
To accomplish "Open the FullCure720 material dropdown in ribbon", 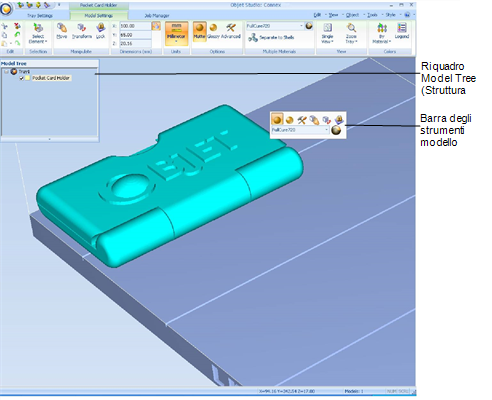I will click(275, 26).
